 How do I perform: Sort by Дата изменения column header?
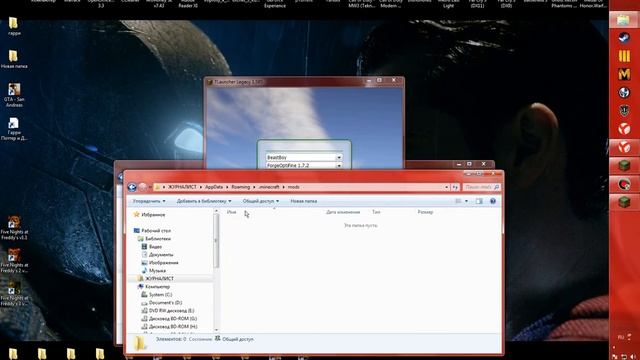(x=343, y=212)
